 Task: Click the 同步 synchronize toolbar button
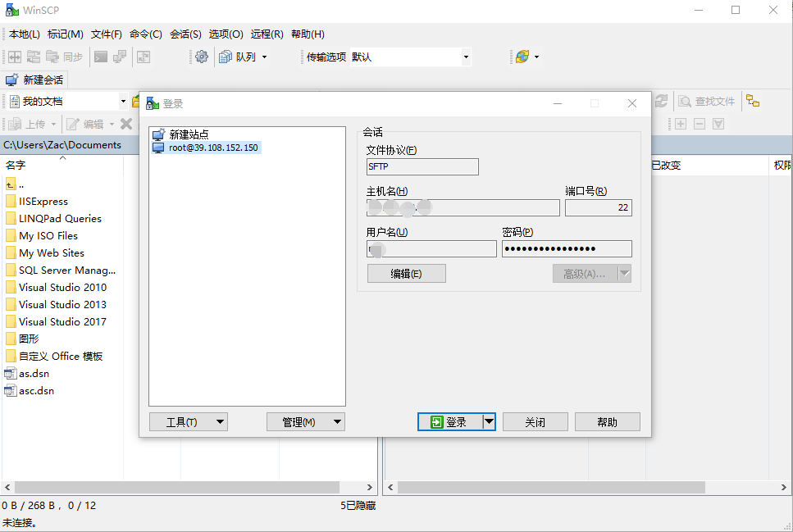click(65, 57)
